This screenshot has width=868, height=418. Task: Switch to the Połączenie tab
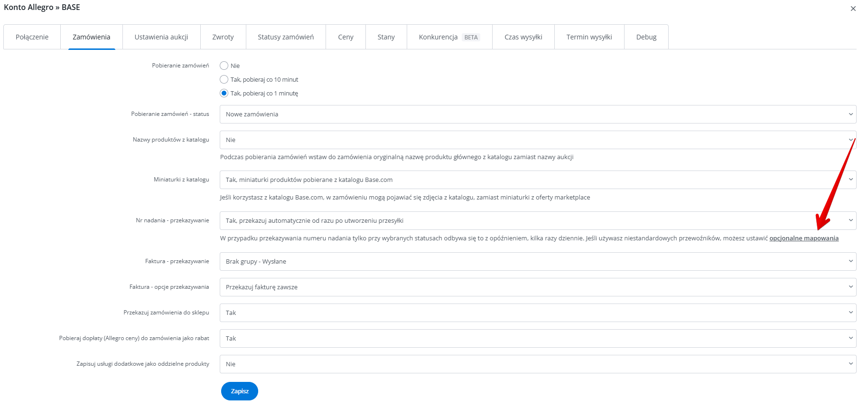[32, 37]
